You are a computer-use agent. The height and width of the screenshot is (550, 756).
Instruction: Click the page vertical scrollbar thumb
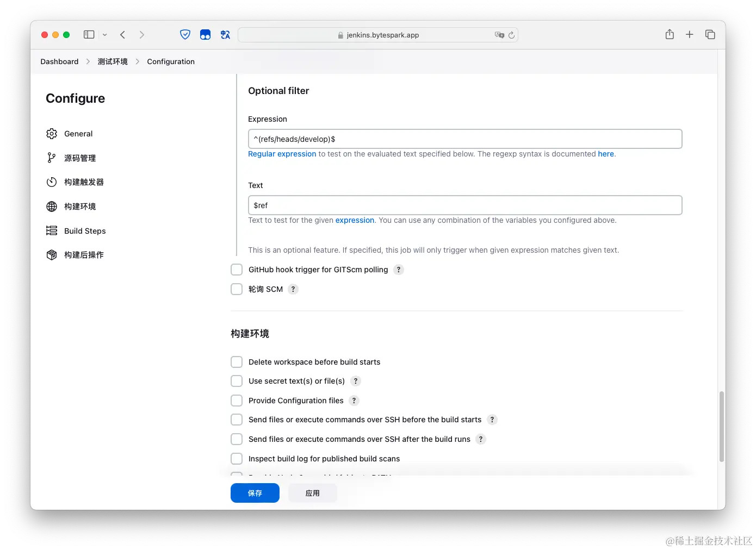722,427
